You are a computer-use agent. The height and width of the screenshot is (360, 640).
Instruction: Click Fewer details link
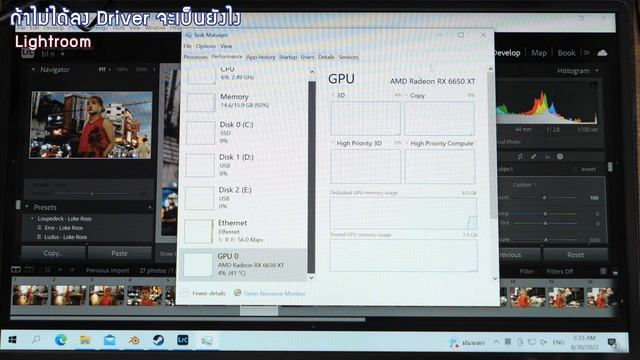(209, 293)
